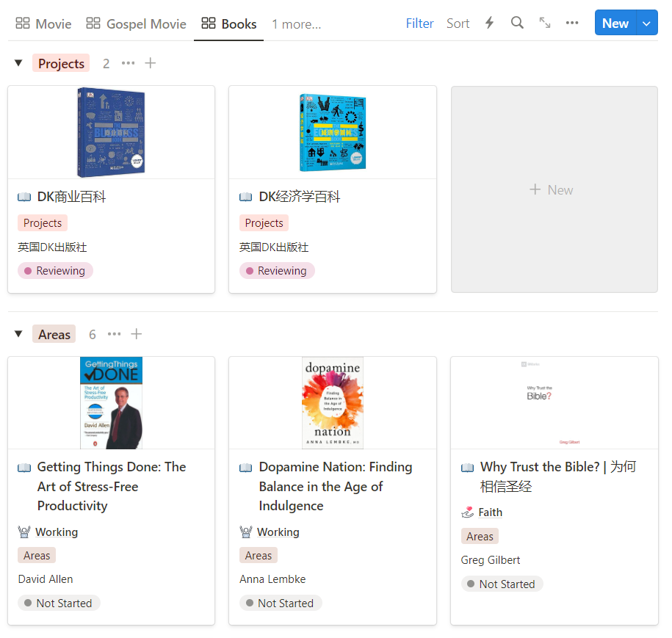Click the Sort button
The width and height of the screenshot is (672, 638).
pos(458,23)
